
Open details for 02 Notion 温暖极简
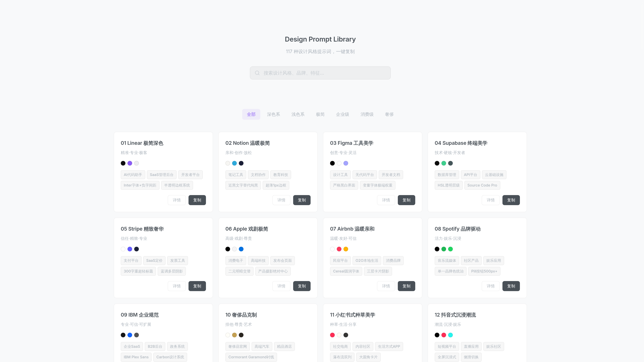pos(281,200)
